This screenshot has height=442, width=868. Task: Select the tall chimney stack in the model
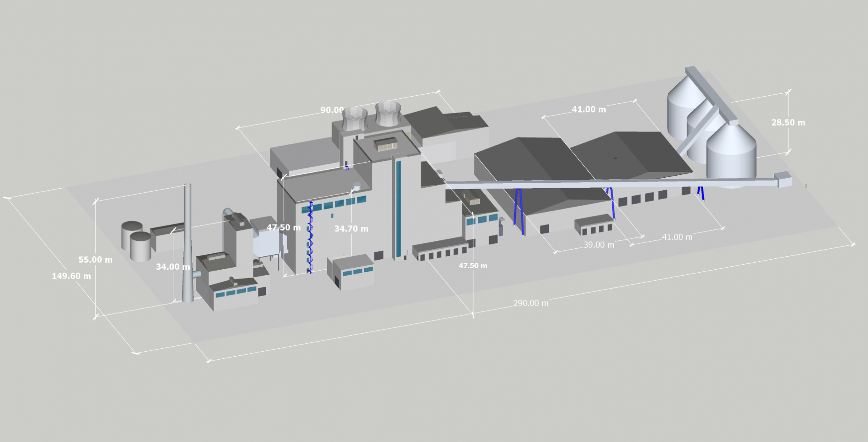tap(188, 244)
